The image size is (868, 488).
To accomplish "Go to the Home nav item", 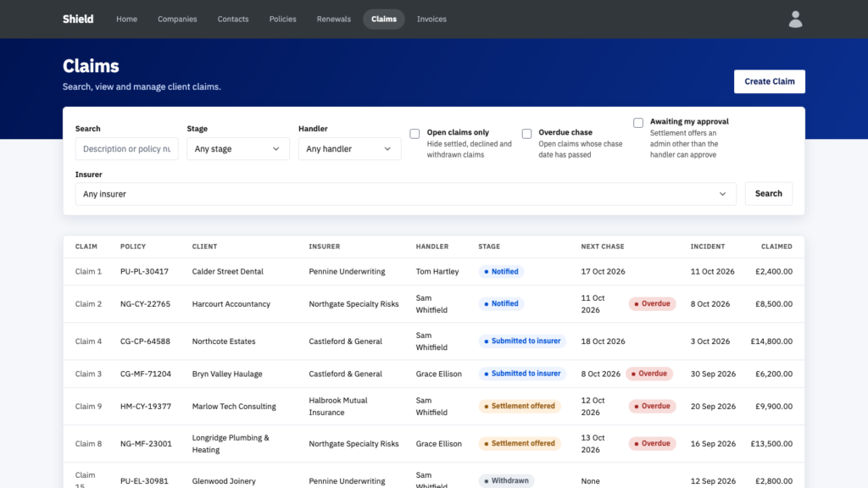I will click(127, 19).
